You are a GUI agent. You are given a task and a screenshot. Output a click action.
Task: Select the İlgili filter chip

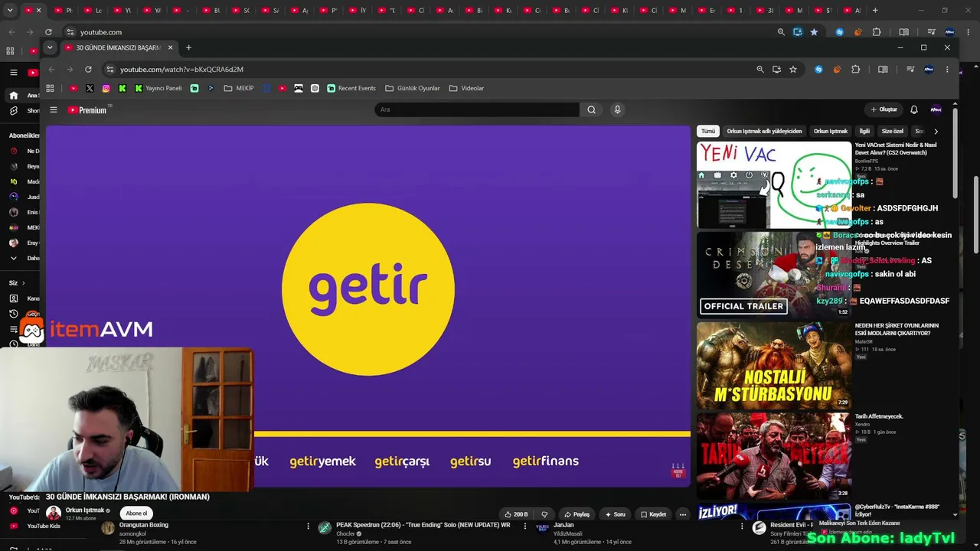click(864, 132)
